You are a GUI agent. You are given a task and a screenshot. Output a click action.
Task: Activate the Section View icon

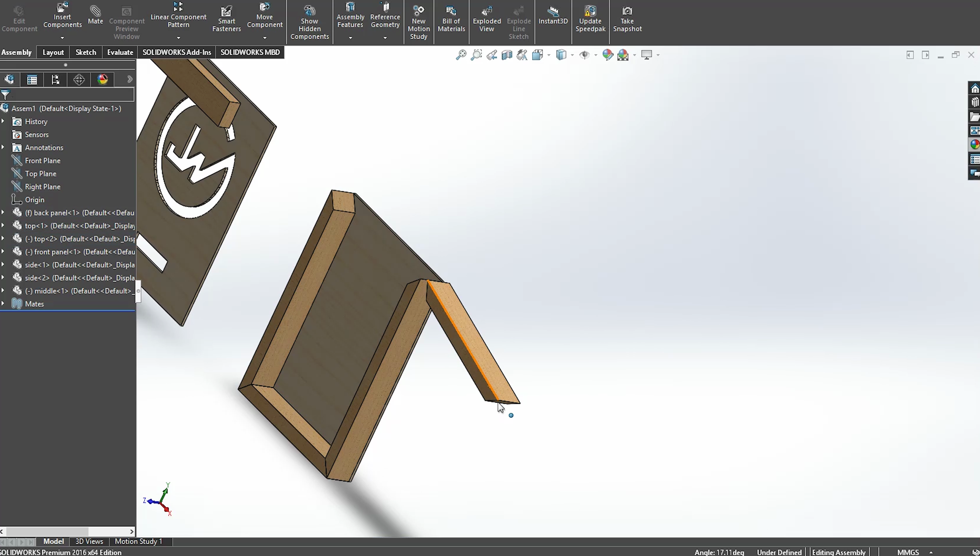(x=507, y=55)
